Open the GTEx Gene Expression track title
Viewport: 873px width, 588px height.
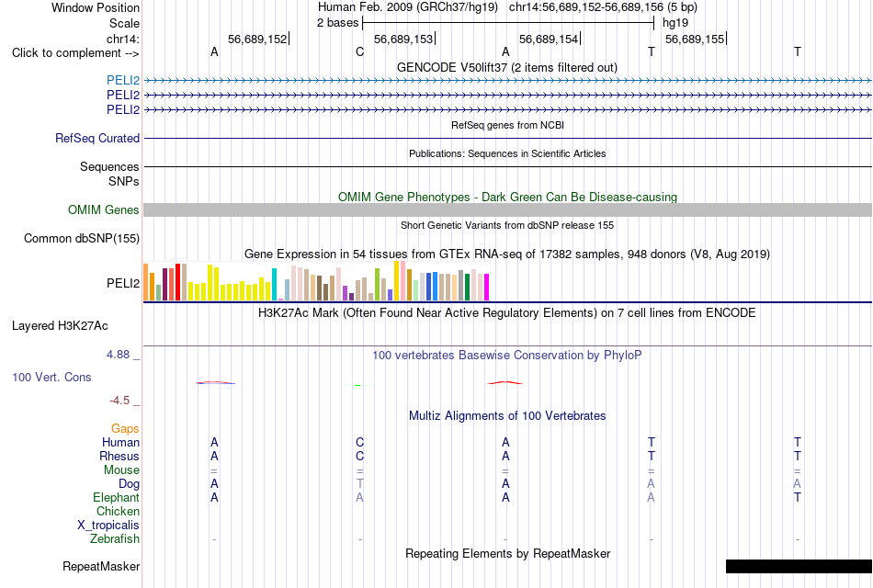pyautogui.click(x=507, y=254)
